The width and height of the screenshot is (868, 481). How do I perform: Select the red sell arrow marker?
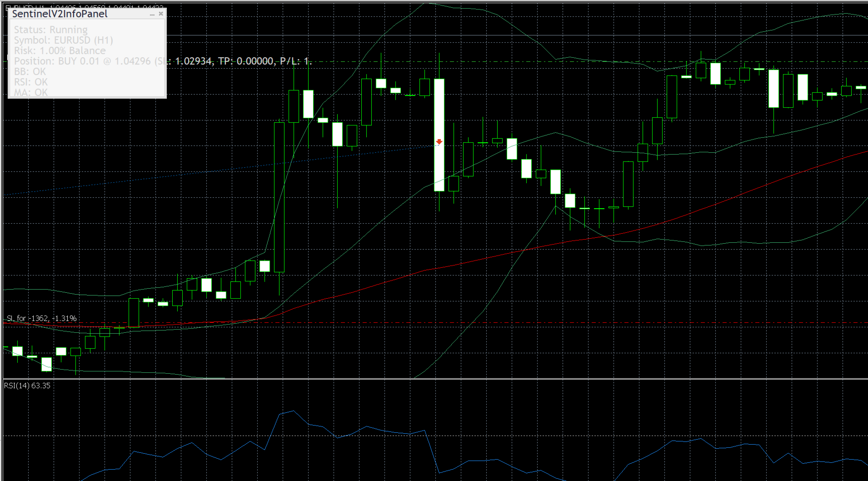(439, 142)
